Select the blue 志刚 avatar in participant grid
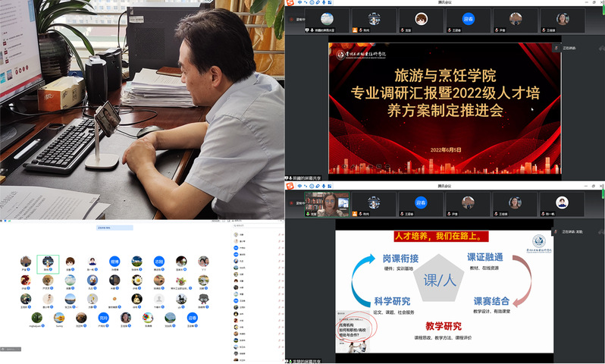The height and width of the screenshot is (364, 605). coord(158,262)
